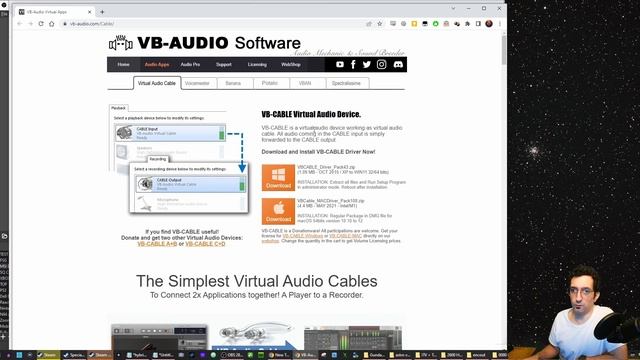
Task: Click 'Download and Install VB-CABLE Driver Now!' text
Action: tap(318, 152)
